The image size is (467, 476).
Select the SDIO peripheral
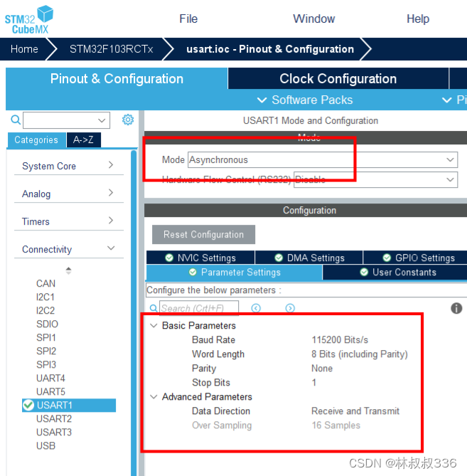pyautogui.click(x=47, y=324)
